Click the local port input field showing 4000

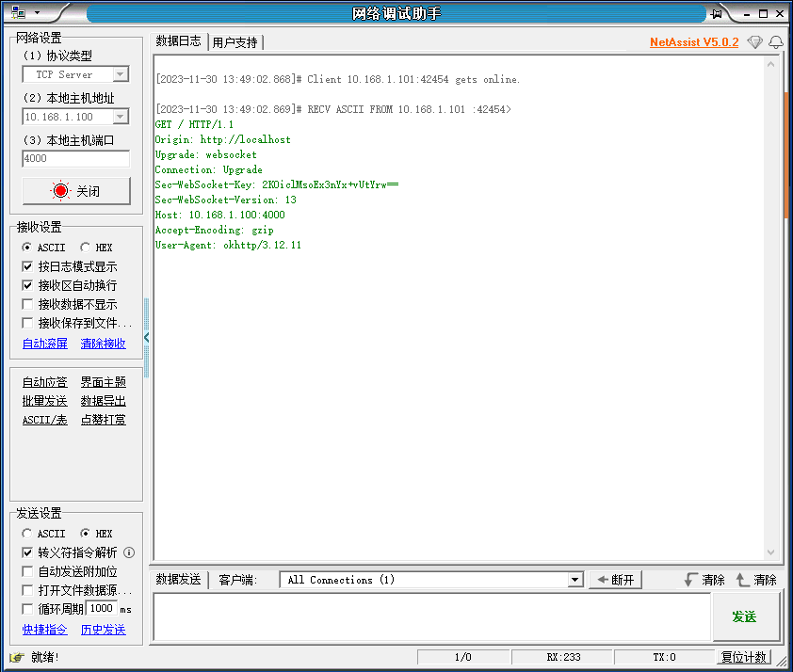(75, 159)
